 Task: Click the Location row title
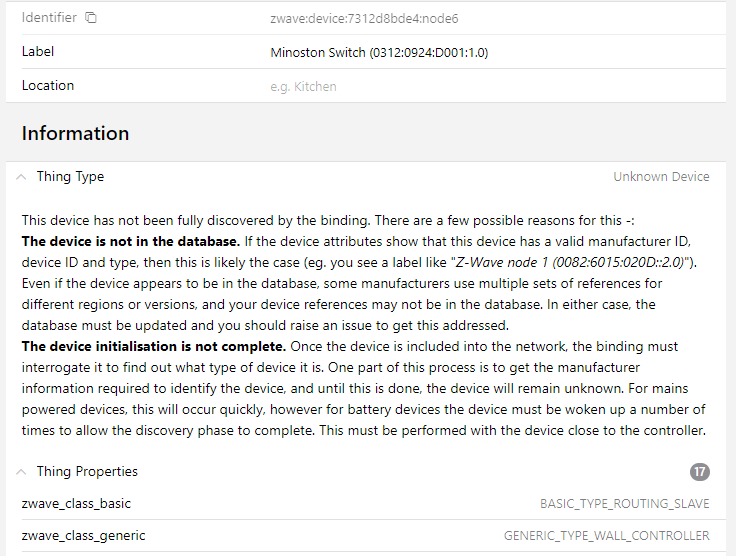(x=48, y=86)
